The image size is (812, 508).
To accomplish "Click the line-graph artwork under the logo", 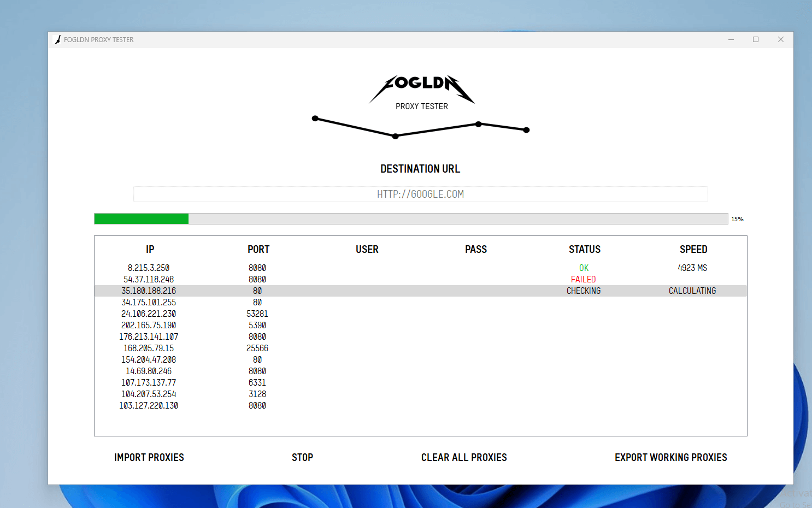I will (x=420, y=126).
